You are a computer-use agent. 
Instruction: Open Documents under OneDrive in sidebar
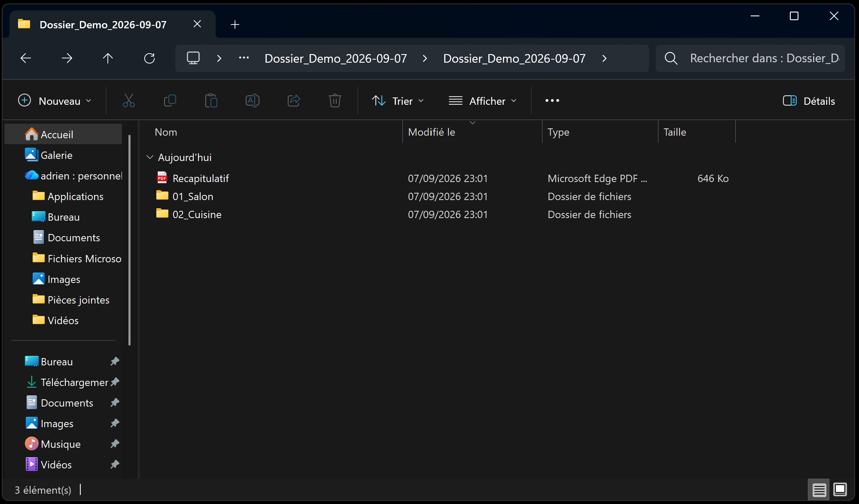tap(63, 237)
